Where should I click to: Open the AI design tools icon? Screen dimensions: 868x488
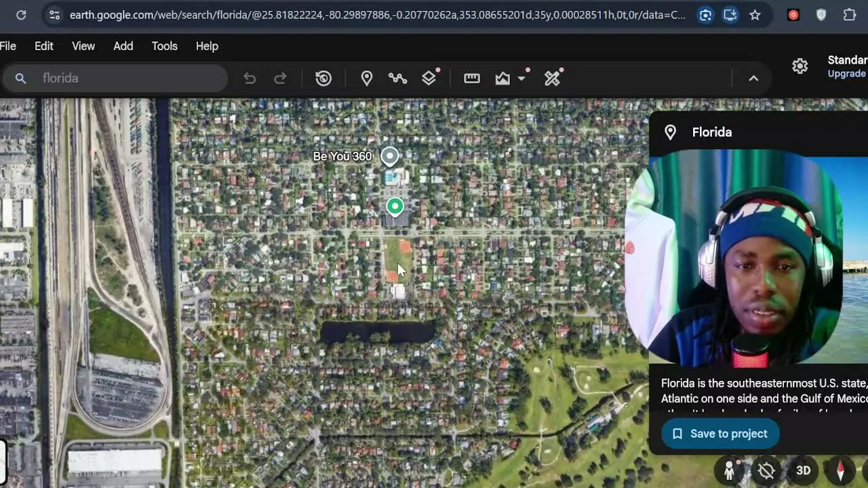[x=553, y=79]
